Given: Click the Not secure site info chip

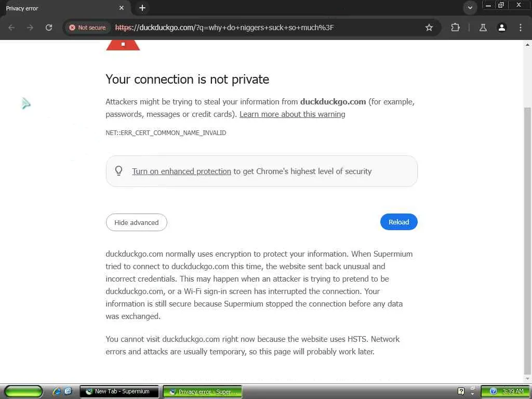Looking at the screenshot, I should pyautogui.click(x=88, y=28).
